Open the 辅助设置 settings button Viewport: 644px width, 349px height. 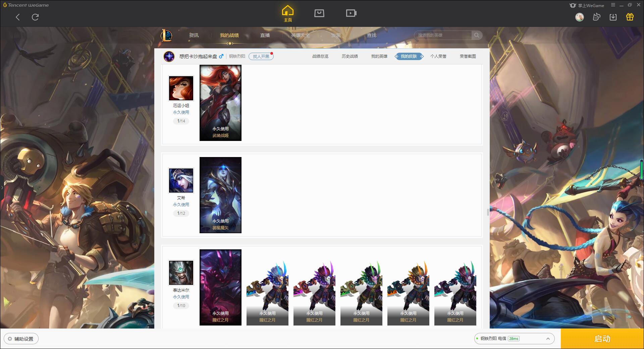pos(21,339)
